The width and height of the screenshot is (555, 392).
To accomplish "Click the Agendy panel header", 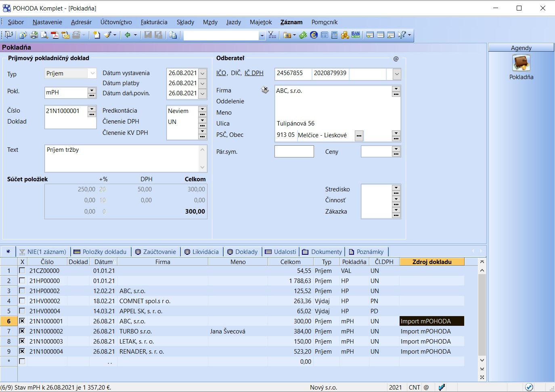I will pos(521,48).
